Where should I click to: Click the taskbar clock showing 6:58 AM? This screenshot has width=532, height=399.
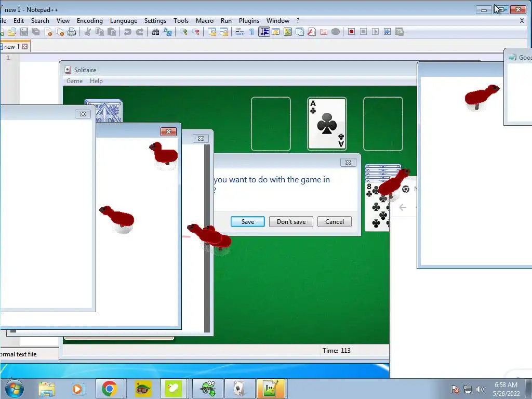[x=506, y=389]
